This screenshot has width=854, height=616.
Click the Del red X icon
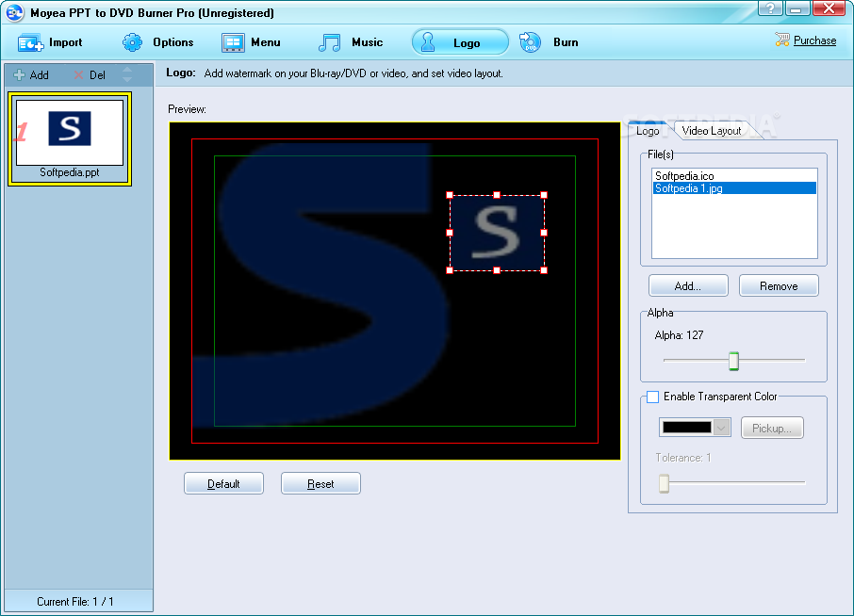78,75
